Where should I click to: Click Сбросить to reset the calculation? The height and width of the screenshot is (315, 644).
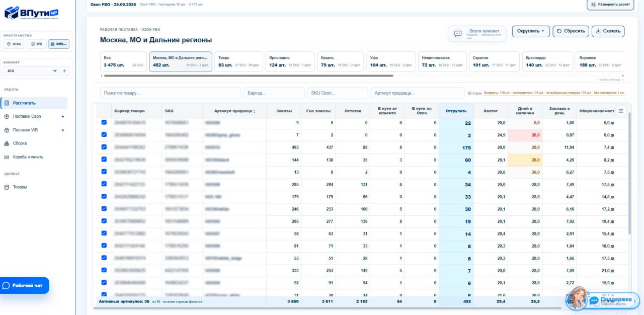571,31
